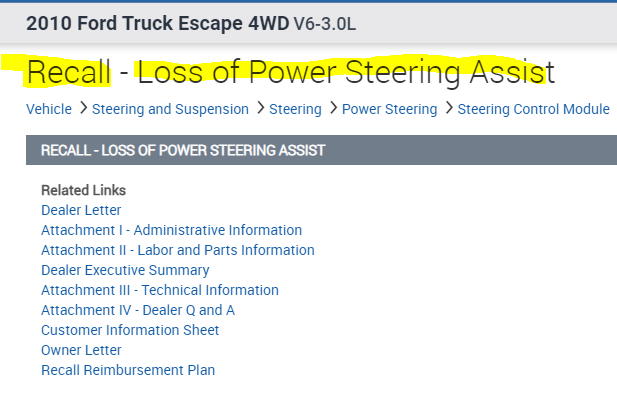View the Customer Information Sheet

coord(130,330)
